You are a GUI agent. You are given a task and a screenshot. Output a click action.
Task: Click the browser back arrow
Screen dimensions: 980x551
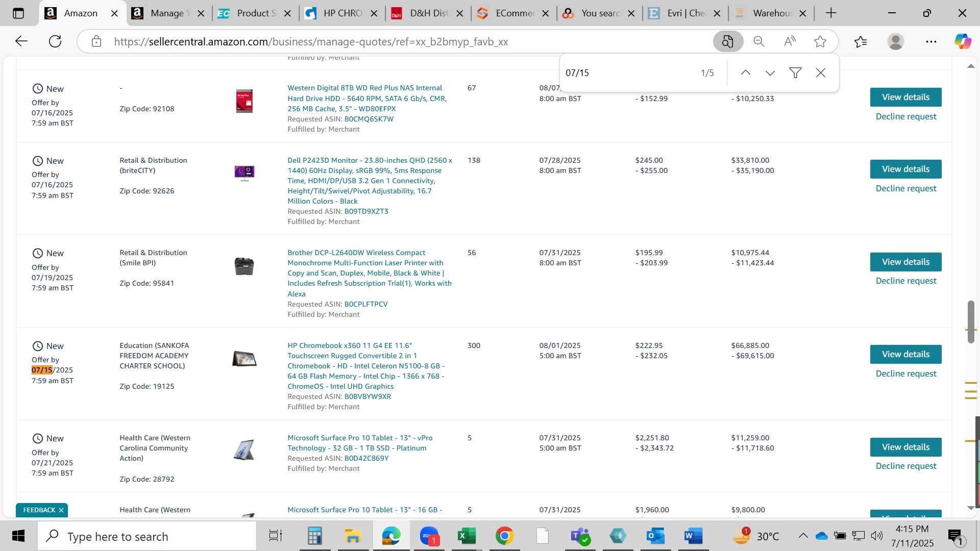click(21, 41)
